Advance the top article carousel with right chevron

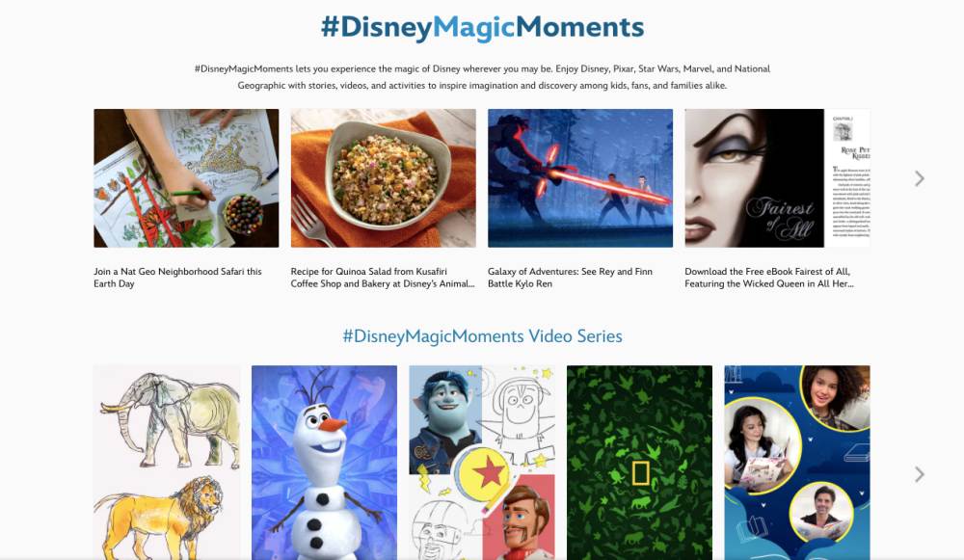[919, 178]
